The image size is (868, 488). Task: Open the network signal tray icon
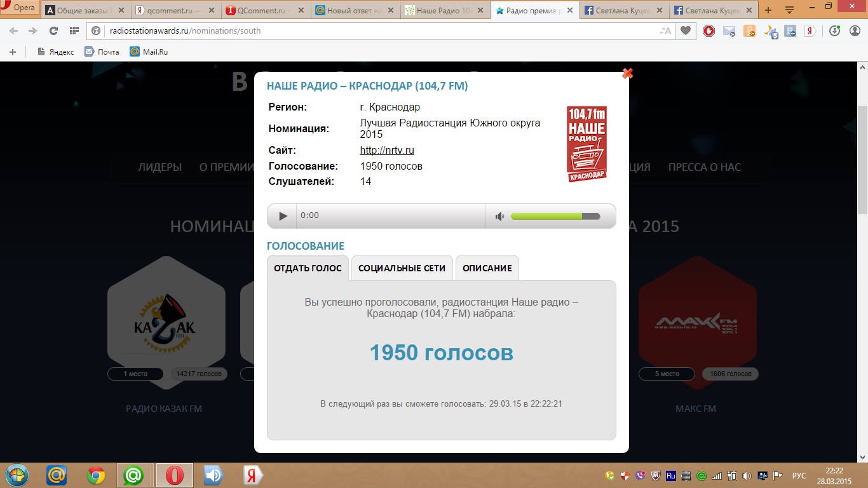click(x=717, y=476)
